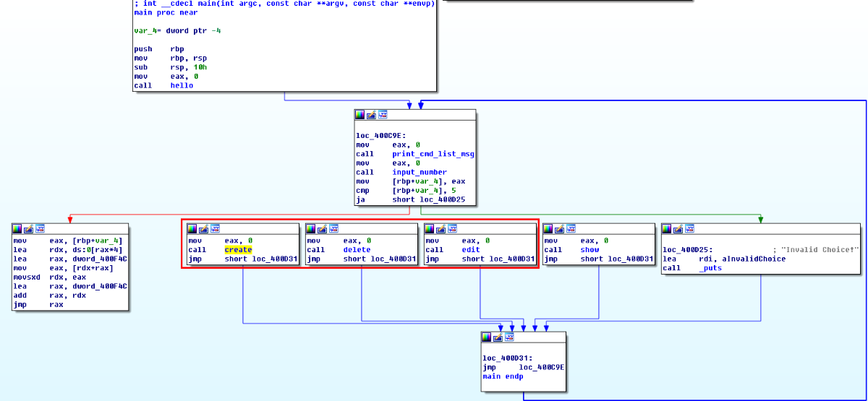Click the 'loc_400C9E:' label
The width and height of the screenshot is (868, 401).
(380, 135)
